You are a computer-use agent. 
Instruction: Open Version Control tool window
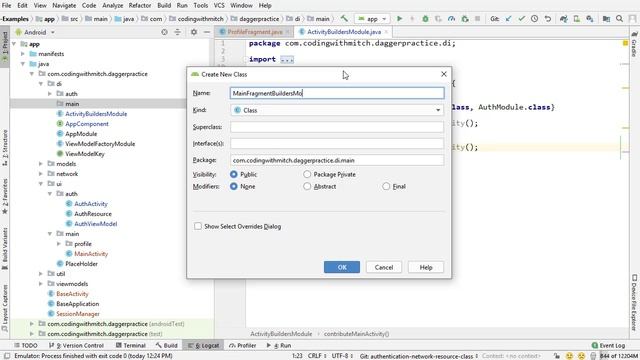76,345
